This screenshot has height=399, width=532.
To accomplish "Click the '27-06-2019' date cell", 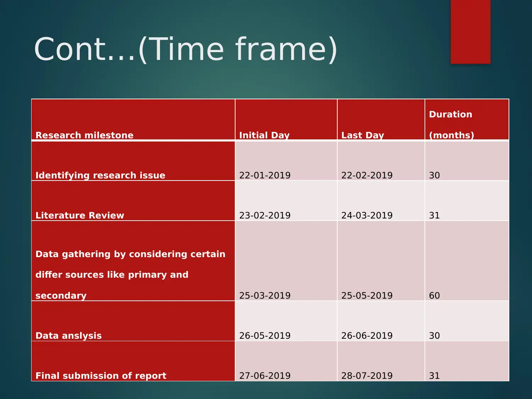I will pos(286,361).
